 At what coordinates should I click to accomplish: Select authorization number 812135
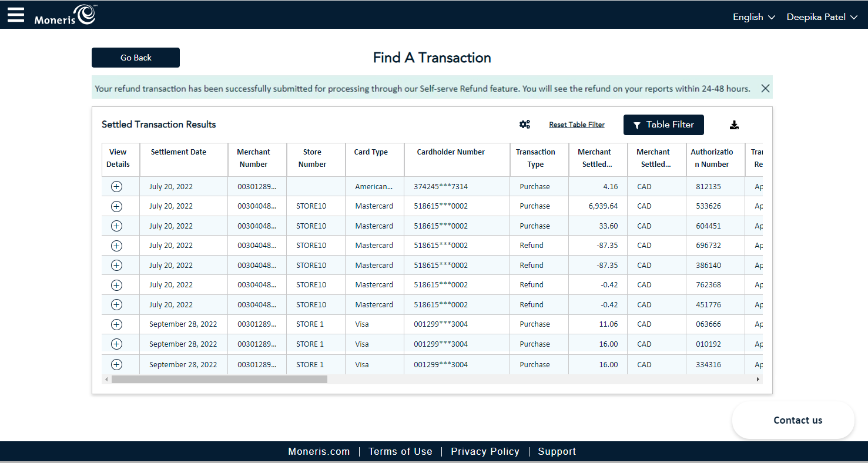(x=708, y=187)
